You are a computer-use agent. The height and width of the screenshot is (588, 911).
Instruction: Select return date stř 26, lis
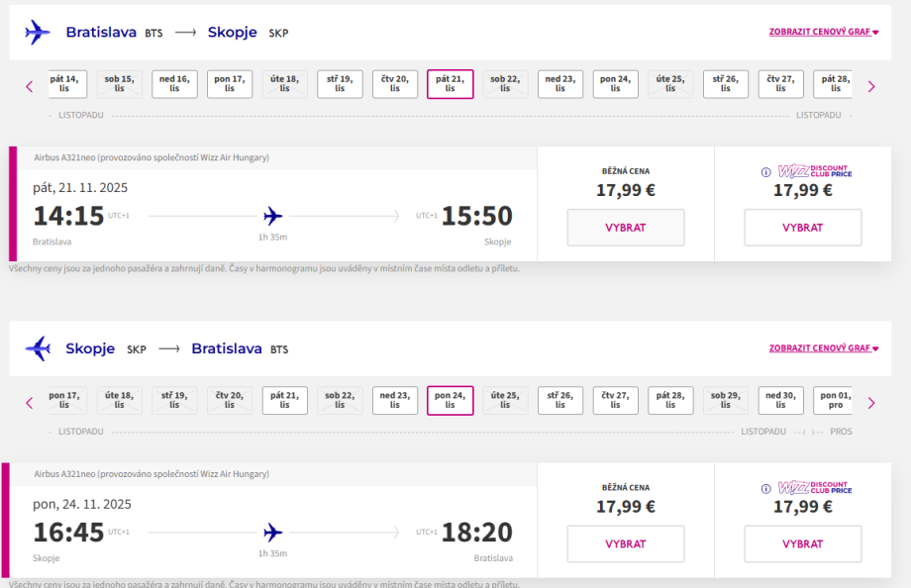[560, 400]
